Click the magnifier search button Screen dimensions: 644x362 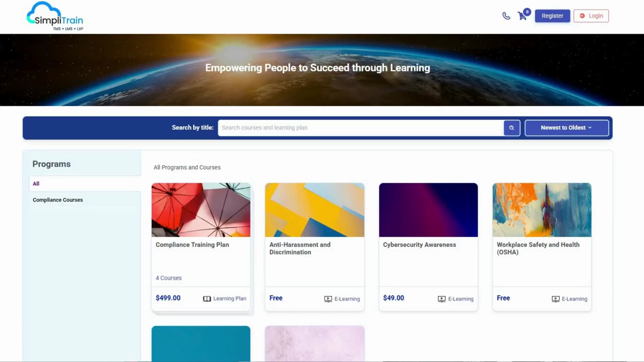point(512,128)
